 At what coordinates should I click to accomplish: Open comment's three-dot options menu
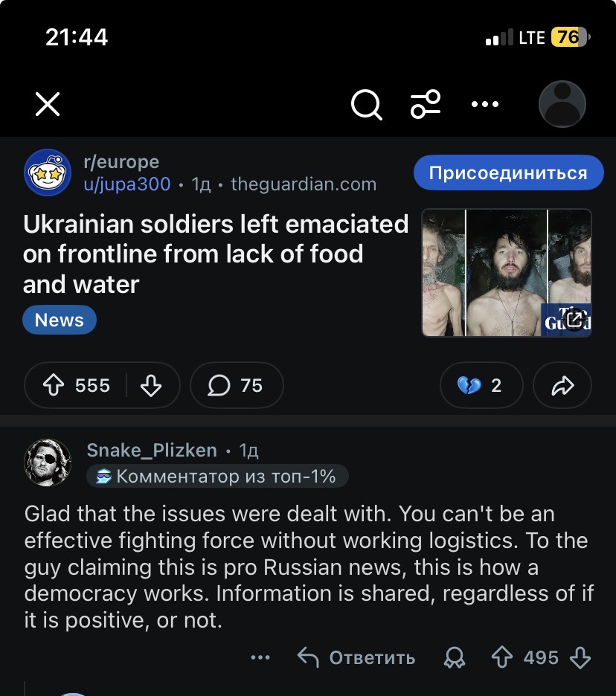click(260, 657)
